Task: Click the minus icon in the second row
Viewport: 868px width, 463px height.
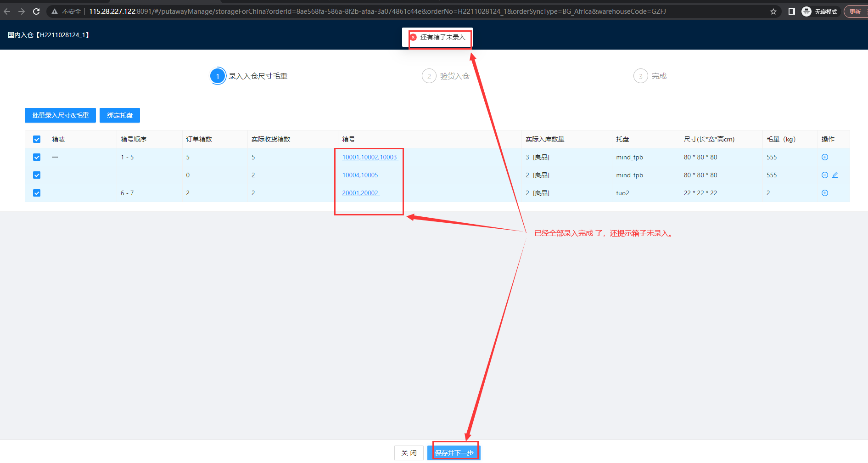Action: (x=824, y=175)
